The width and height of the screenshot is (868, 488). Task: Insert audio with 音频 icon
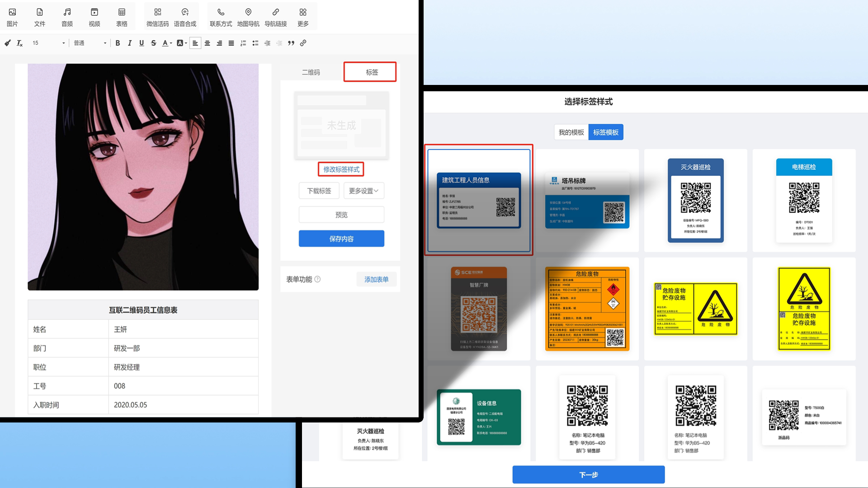tap(67, 17)
